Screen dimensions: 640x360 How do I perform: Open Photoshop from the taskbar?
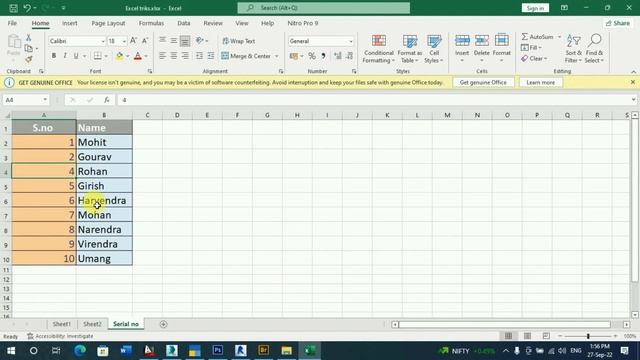[218, 351]
